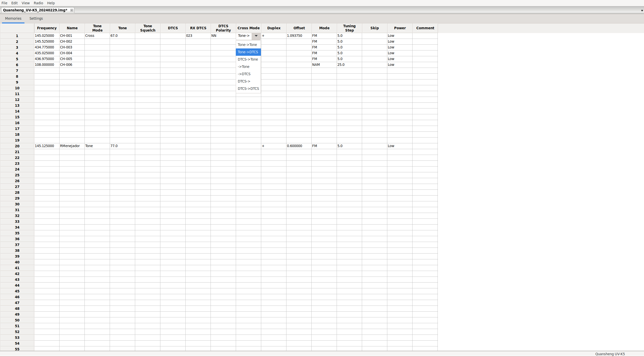Image resolution: width=644 pixels, height=357 pixels.
Task: Choose Tone->DTCS option in list
Action: (248, 52)
